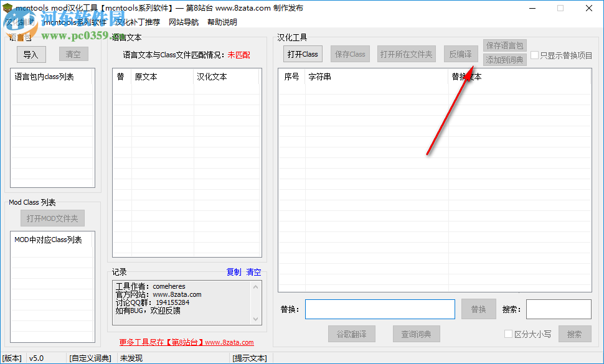Click 保存语言包 to save the language pack
Screen dimensions: 604x364
[x=504, y=45]
